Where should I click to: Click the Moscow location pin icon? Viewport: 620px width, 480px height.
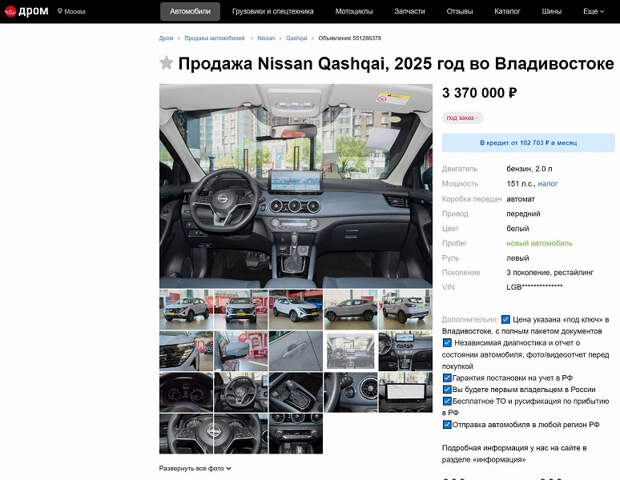(x=60, y=11)
